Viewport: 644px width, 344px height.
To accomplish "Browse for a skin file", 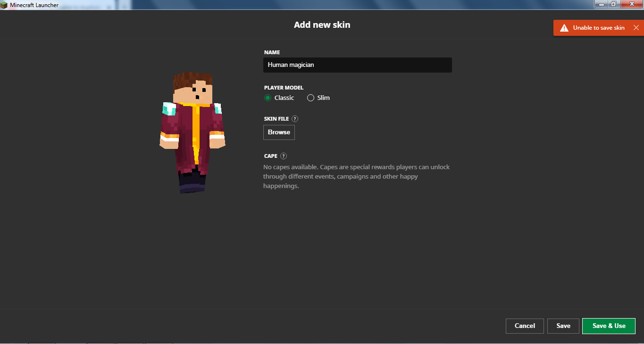I will [279, 132].
